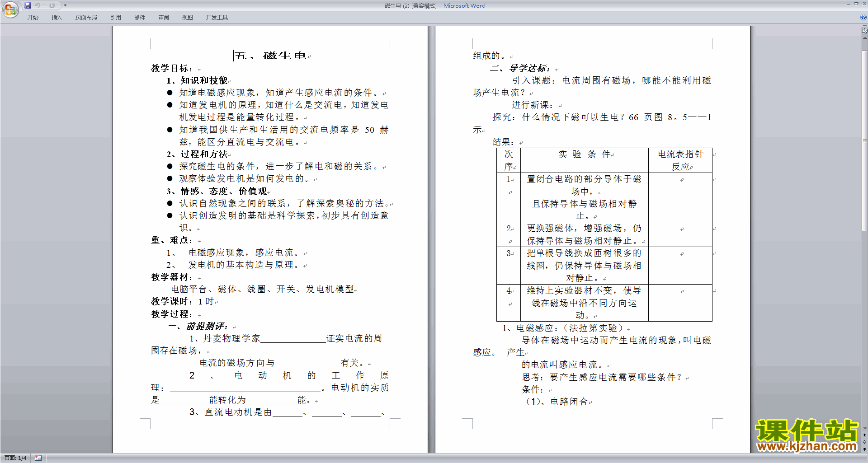The height and width of the screenshot is (463, 868).
Task: Restore down the Word window
Action: 856,4
